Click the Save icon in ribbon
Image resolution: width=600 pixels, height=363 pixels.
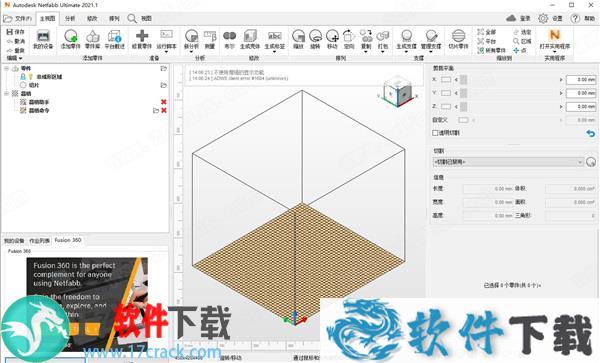[x=10, y=32]
